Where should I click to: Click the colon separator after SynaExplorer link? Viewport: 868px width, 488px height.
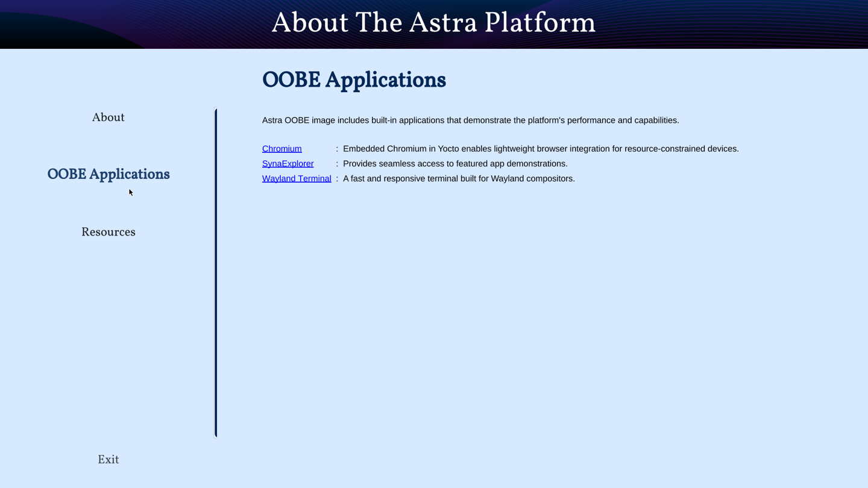(x=337, y=164)
